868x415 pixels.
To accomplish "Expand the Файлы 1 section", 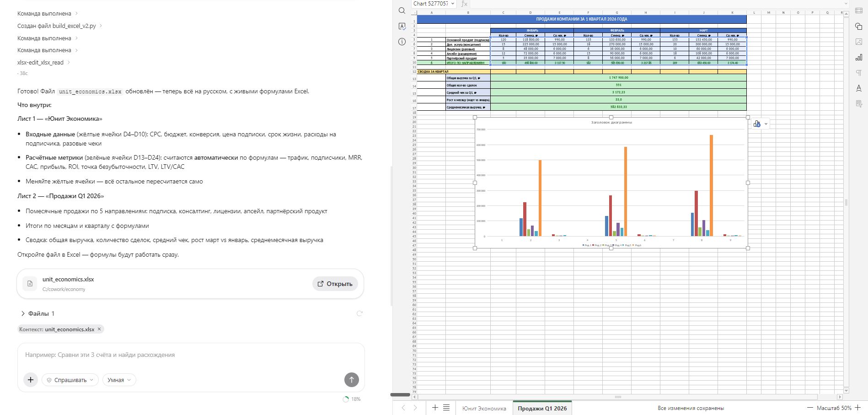I will (38, 313).
